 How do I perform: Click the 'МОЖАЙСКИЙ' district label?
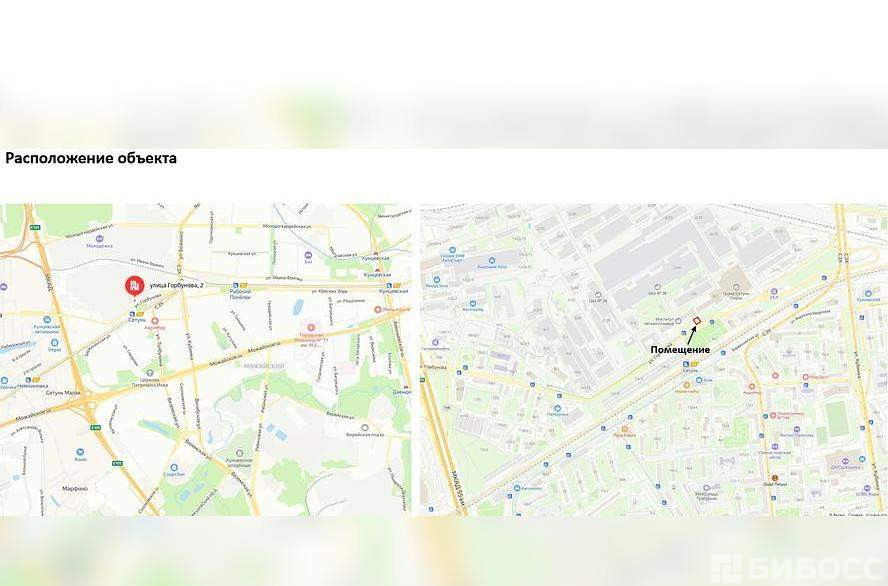264,366
